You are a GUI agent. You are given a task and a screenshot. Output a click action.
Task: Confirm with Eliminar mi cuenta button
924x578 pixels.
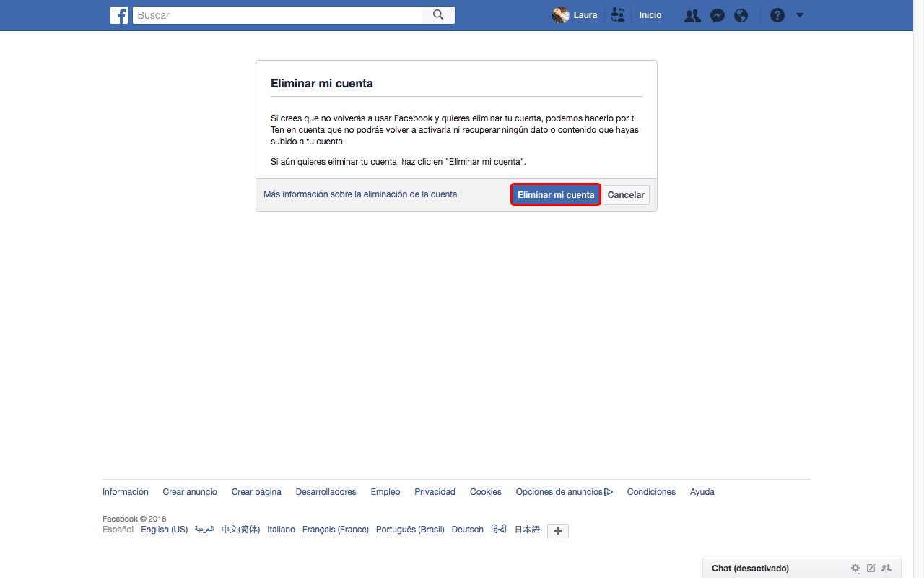[556, 195]
